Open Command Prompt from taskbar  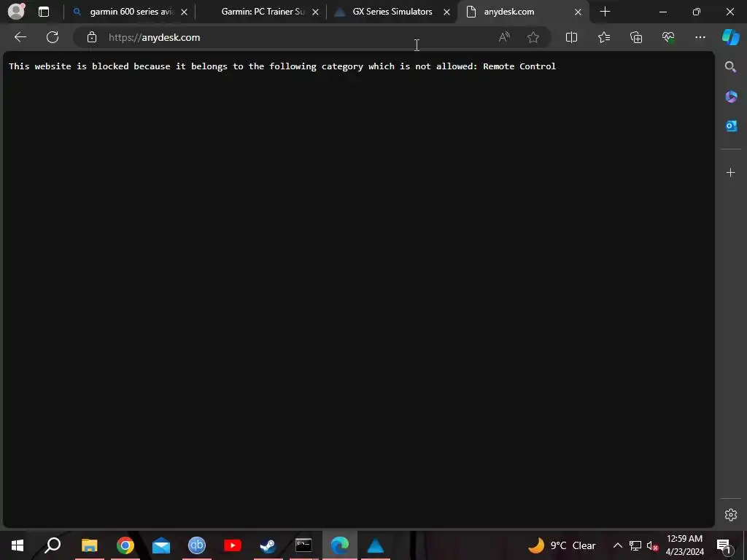tap(303, 545)
